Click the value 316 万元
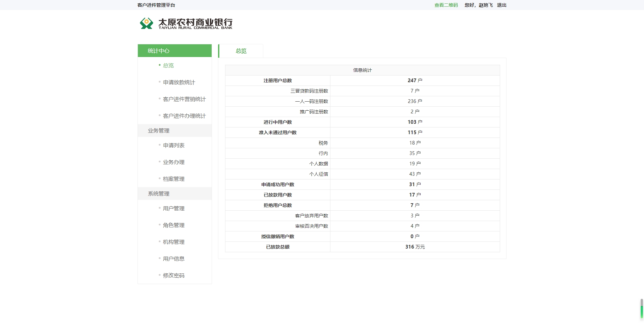The width and height of the screenshot is (644, 323). pos(415,247)
